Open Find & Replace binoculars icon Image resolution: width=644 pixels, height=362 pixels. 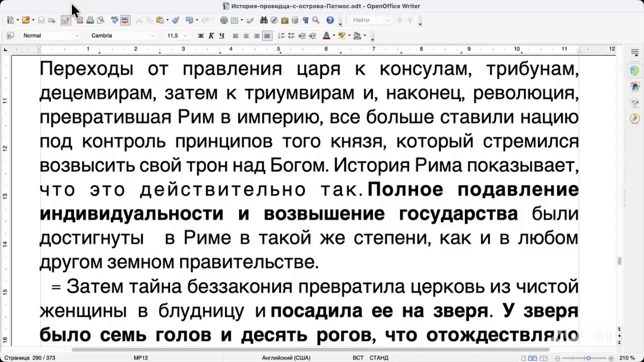[x=264, y=20]
